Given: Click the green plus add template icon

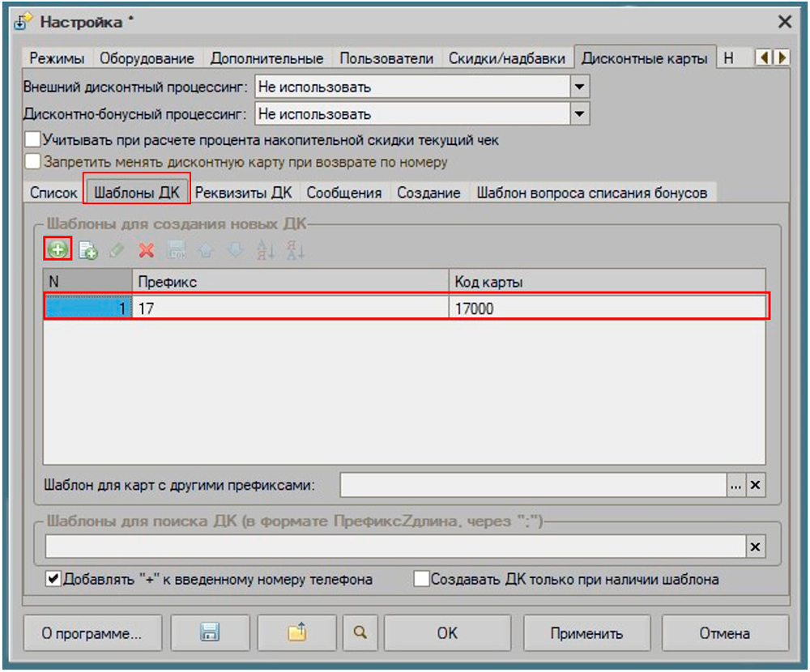Looking at the screenshot, I should 58,250.
